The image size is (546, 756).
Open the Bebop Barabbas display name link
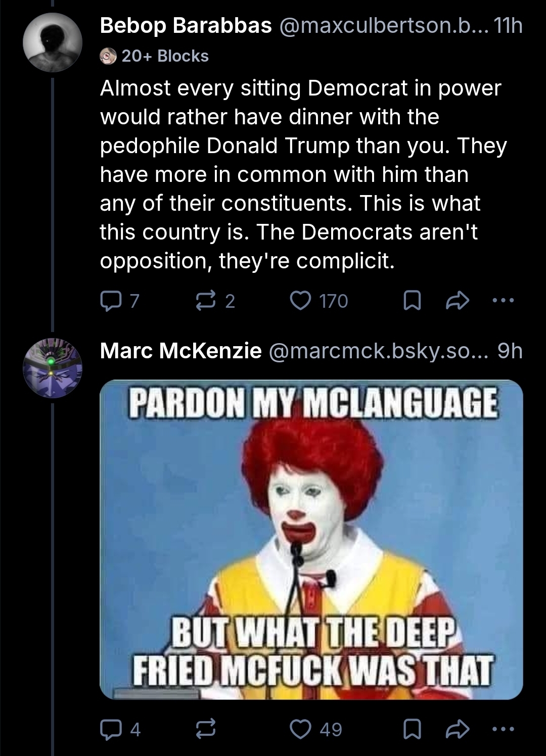coord(186,26)
